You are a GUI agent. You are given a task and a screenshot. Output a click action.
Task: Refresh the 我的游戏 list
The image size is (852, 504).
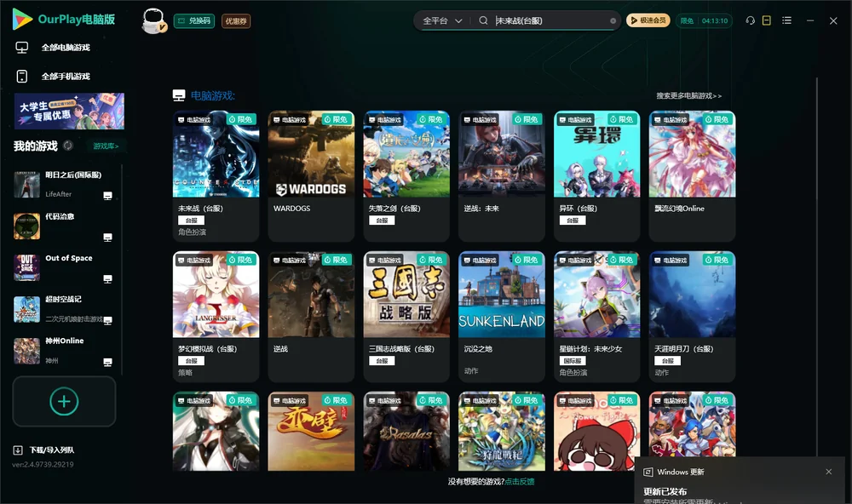click(x=68, y=146)
